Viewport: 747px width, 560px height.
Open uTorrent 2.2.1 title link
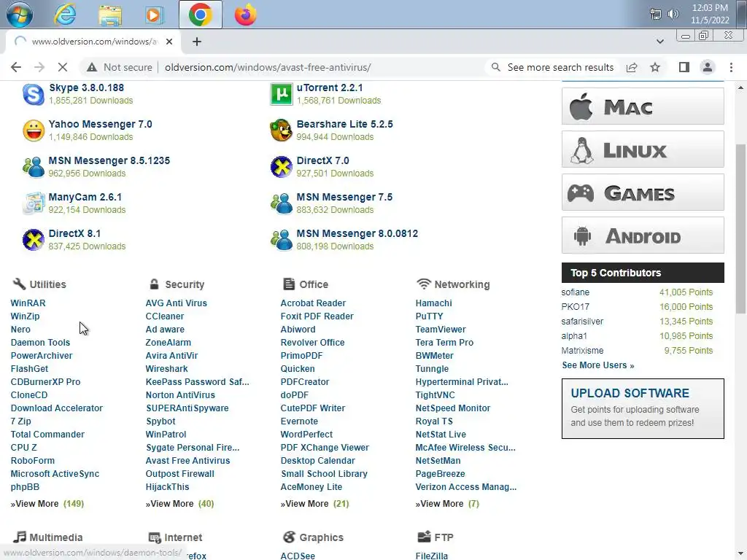coord(330,87)
